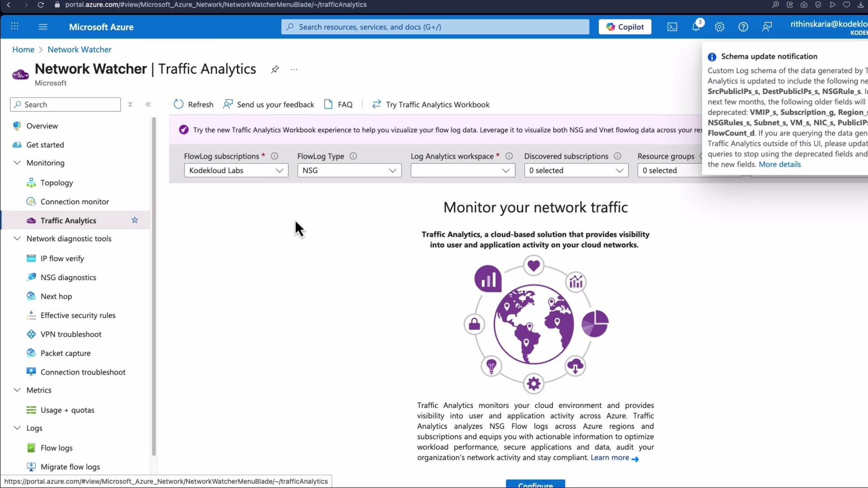Focus the sidebar Search field

coord(65,104)
